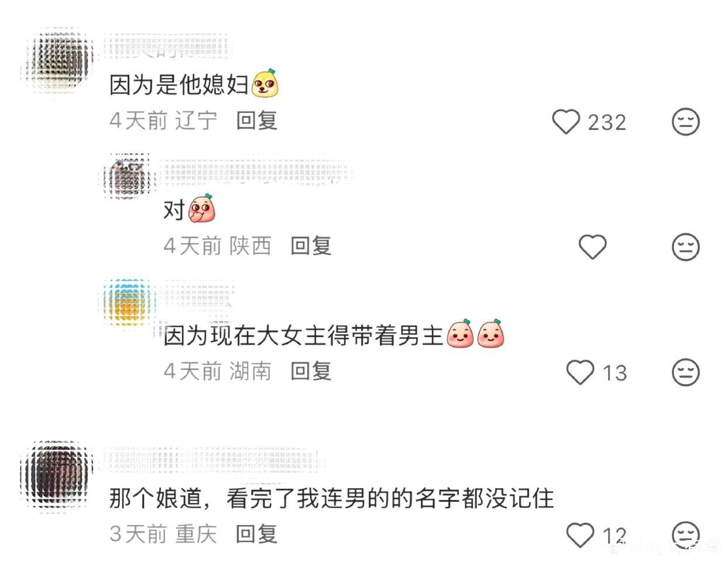Open avatar of the 湖南 replier

click(x=128, y=302)
